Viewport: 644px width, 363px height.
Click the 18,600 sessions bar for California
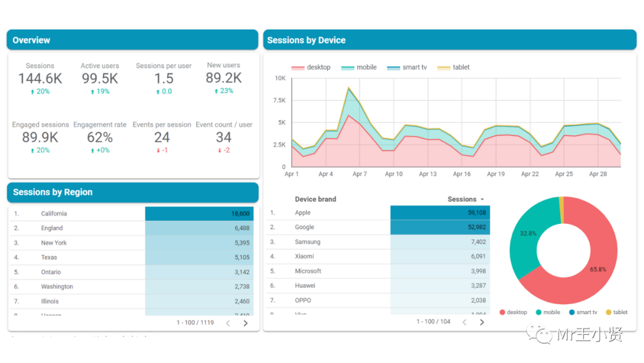pyautogui.click(x=199, y=213)
